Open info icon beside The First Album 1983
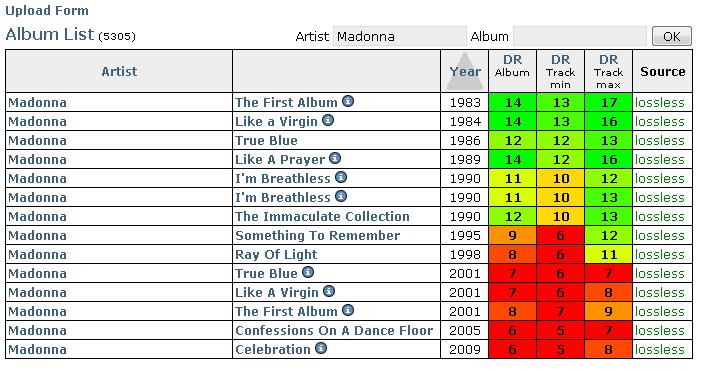The width and height of the screenshot is (704, 371). pos(348,101)
